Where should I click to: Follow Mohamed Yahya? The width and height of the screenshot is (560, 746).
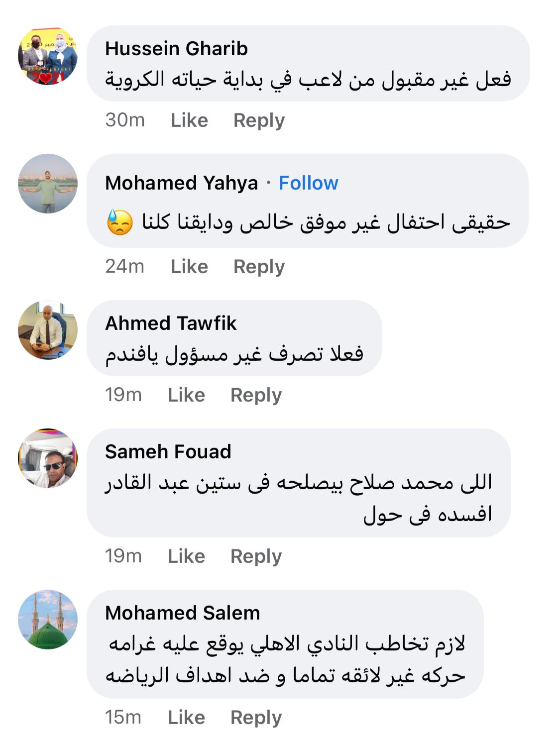pos(308,183)
